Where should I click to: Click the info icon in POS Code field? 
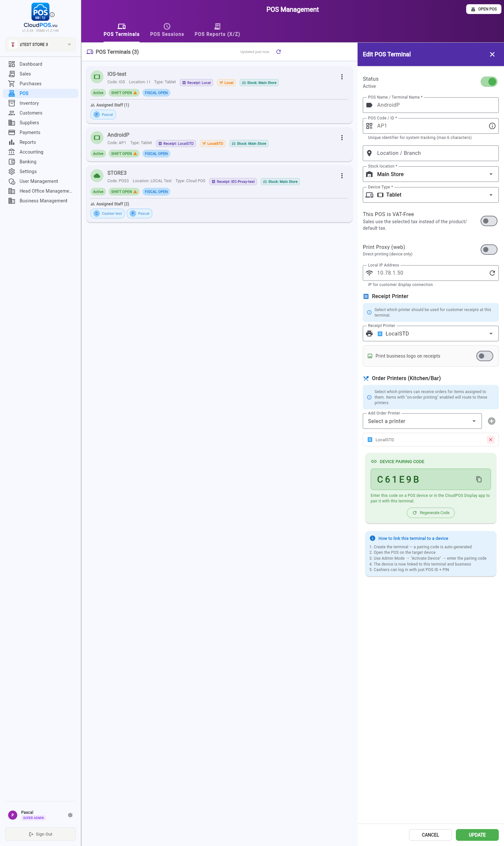tap(492, 126)
